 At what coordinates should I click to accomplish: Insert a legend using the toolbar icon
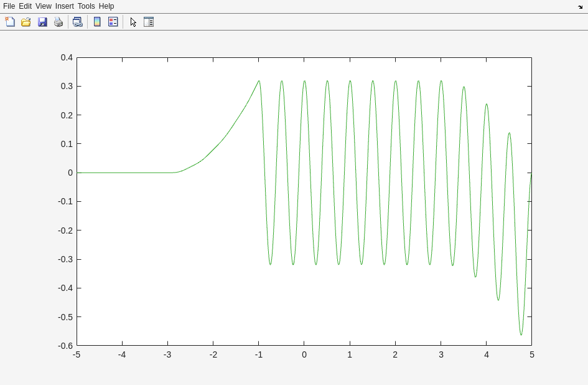pyautogui.click(x=113, y=22)
